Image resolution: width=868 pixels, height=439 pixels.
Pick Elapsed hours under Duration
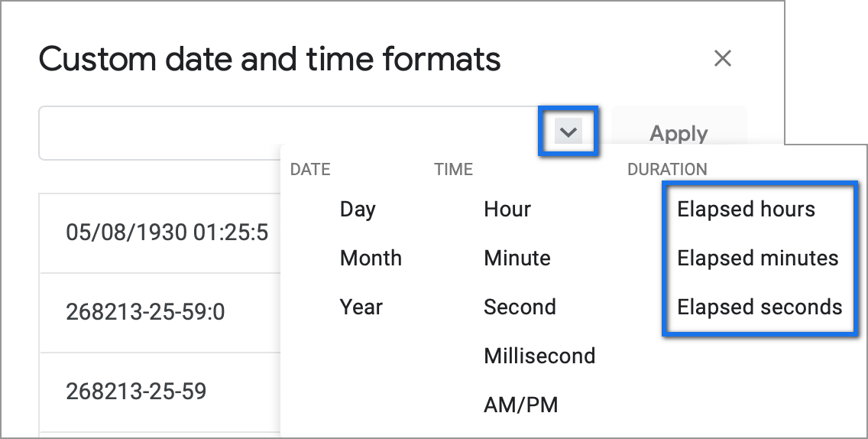click(746, 210)
